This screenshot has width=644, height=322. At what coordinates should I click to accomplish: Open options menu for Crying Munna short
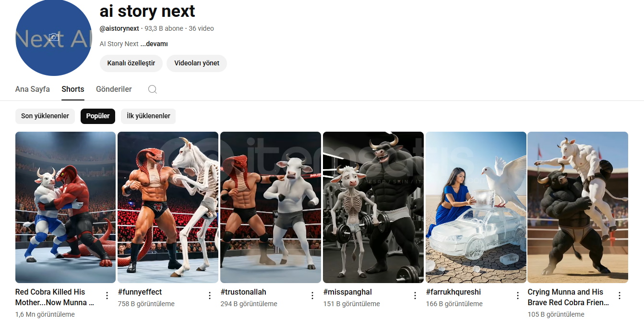[x=620, y=296]
